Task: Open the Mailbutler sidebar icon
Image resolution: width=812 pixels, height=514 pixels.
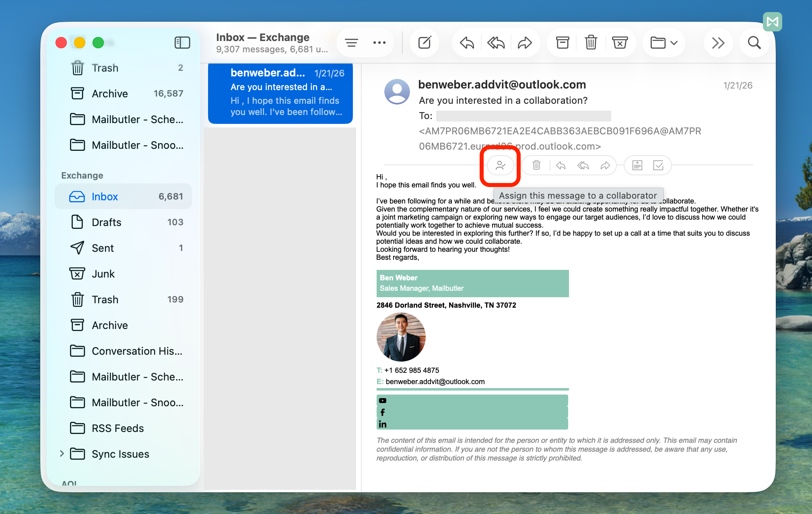Action: click(x=772, y=22)
